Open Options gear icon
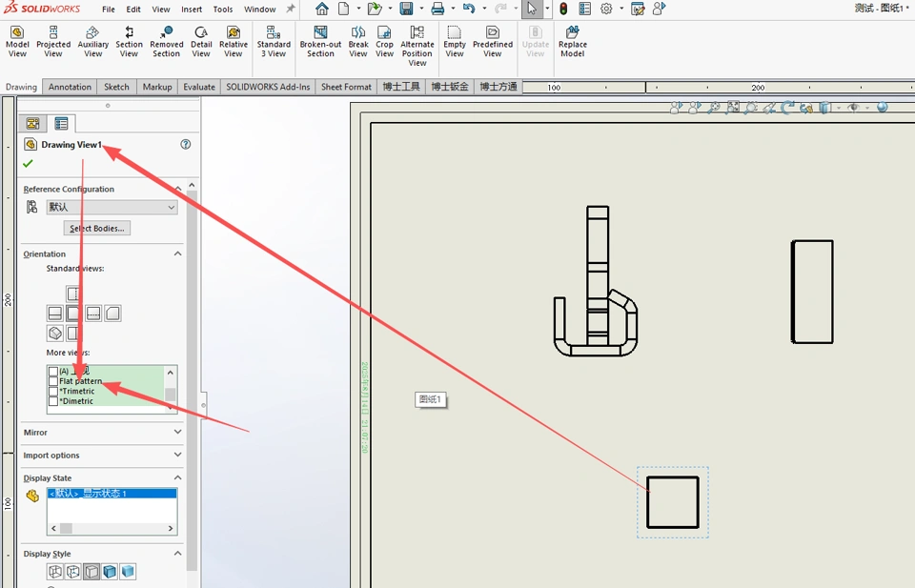The height and width of the screenshot is (588, 915). point(606,9)
